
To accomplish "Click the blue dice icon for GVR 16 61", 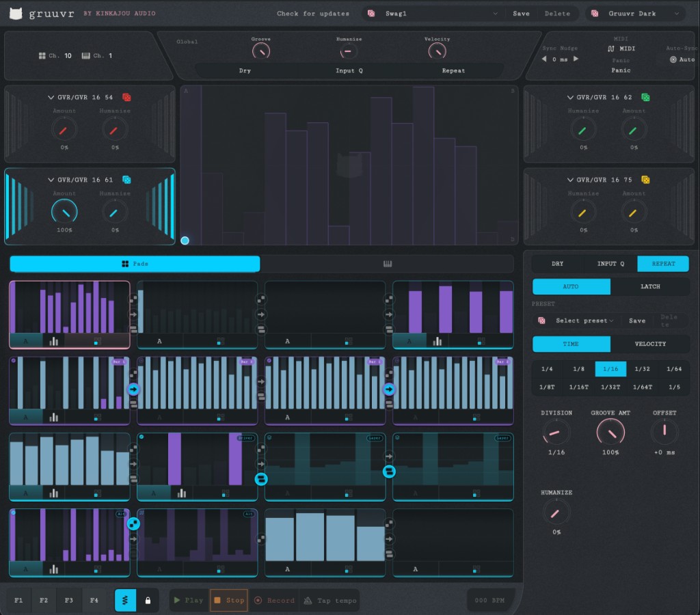I will (x=126, y=180).
